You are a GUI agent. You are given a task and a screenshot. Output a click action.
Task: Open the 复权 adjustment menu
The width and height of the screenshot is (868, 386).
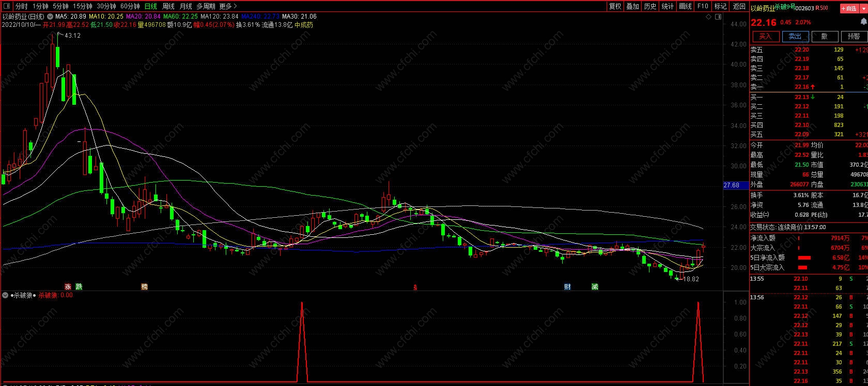click(x=615, y=6)
